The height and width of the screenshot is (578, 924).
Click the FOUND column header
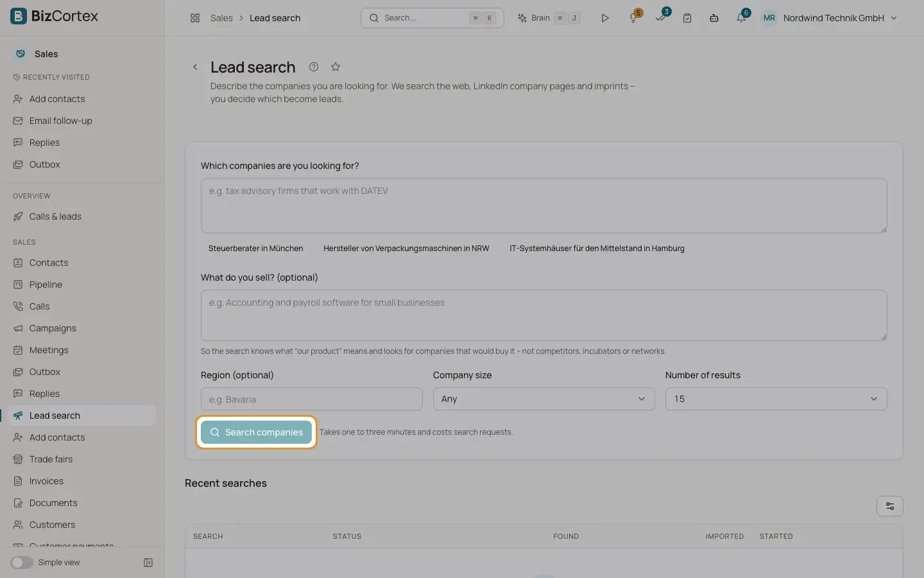(566, 536)
